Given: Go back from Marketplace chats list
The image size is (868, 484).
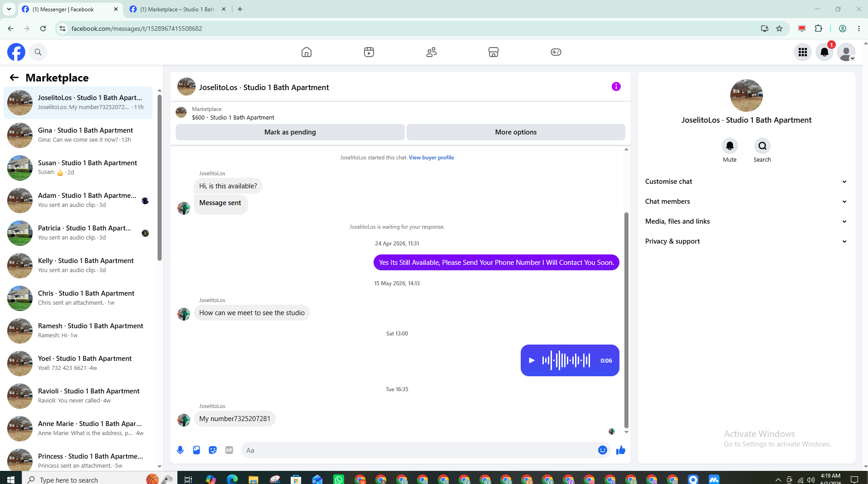Looking at the screenshot, I should click(14, 78).
